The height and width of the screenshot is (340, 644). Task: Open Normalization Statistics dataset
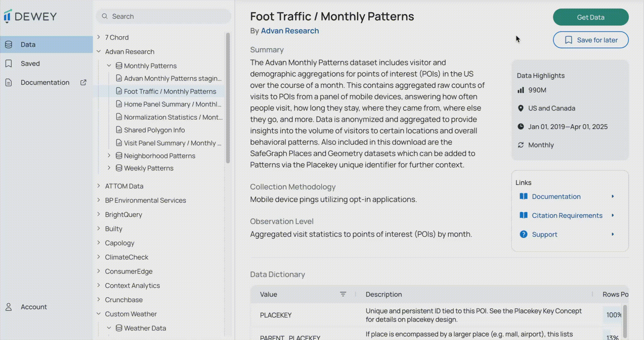coord(173,117)
